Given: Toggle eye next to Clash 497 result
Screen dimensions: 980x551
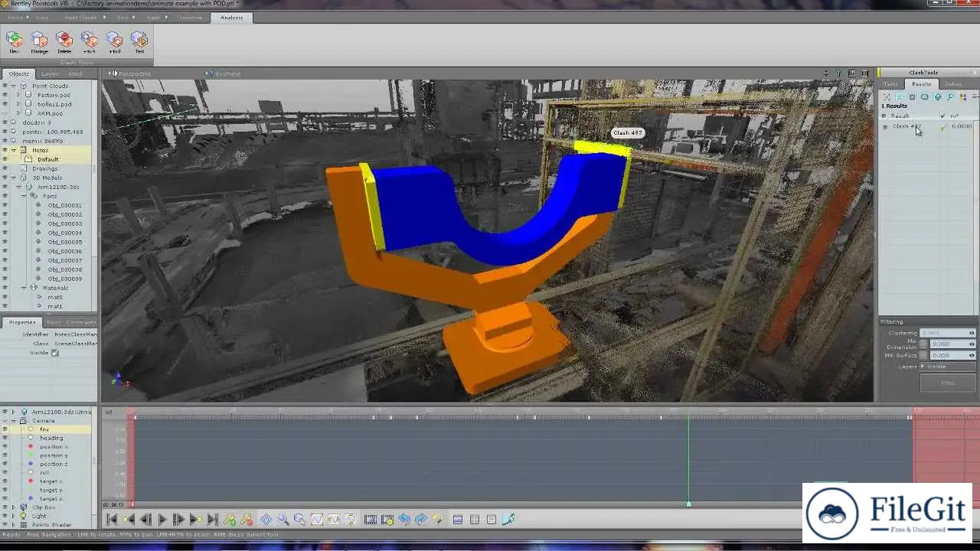Looking at the screenshot, I should pyautogui.click(x=885, y=126).
